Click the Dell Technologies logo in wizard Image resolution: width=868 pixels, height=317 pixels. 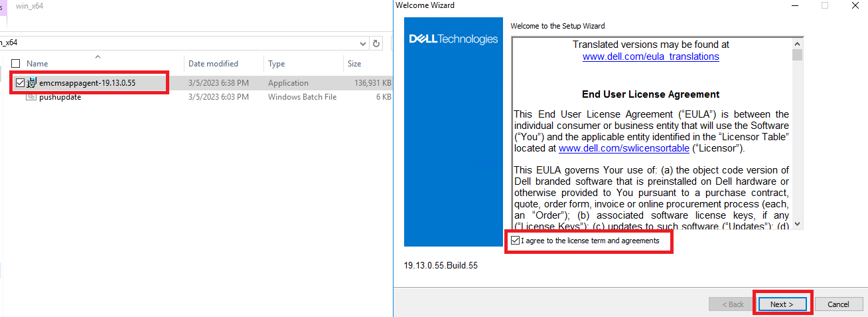453,39
